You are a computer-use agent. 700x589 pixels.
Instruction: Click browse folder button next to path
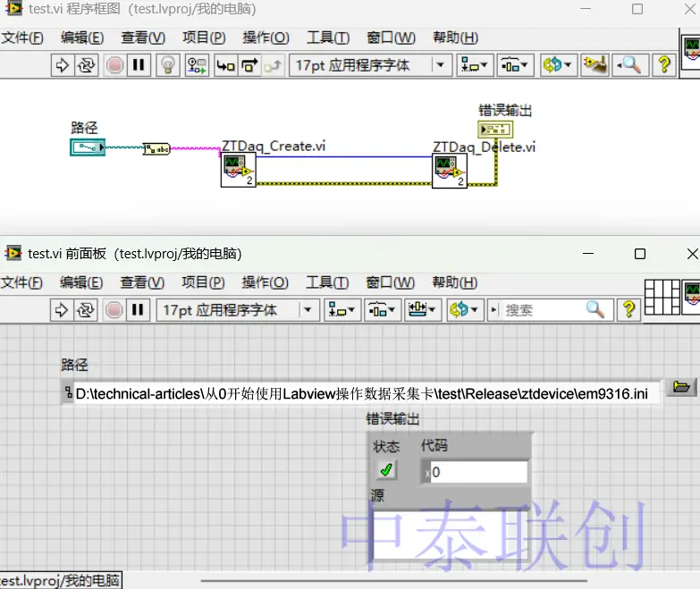pos(681,386)
